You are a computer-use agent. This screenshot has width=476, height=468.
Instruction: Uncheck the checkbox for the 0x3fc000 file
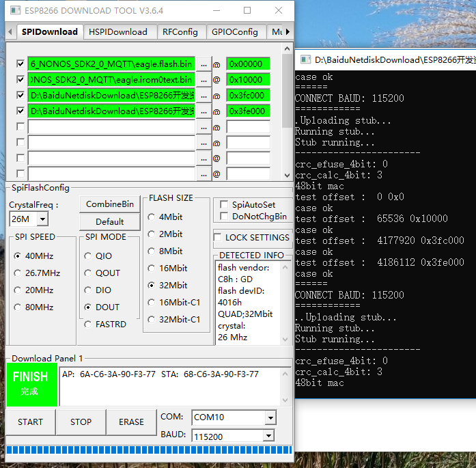(x=20, y=96)
